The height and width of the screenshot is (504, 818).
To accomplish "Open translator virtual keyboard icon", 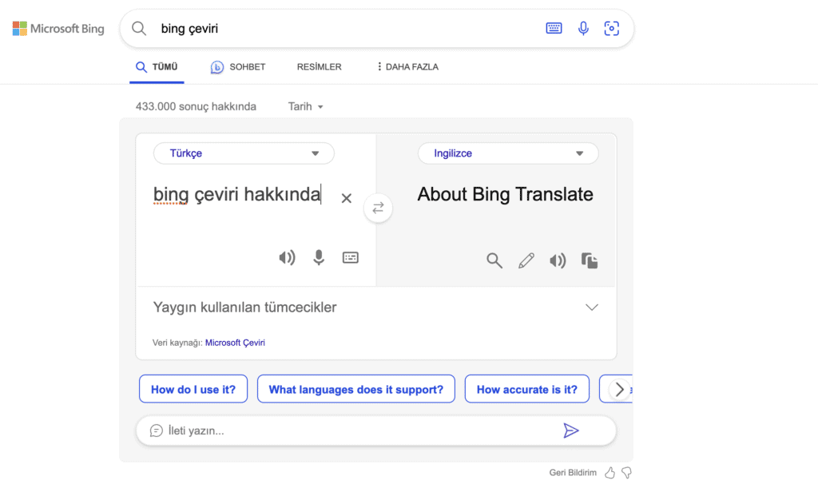I will click(x=351, y=257).
